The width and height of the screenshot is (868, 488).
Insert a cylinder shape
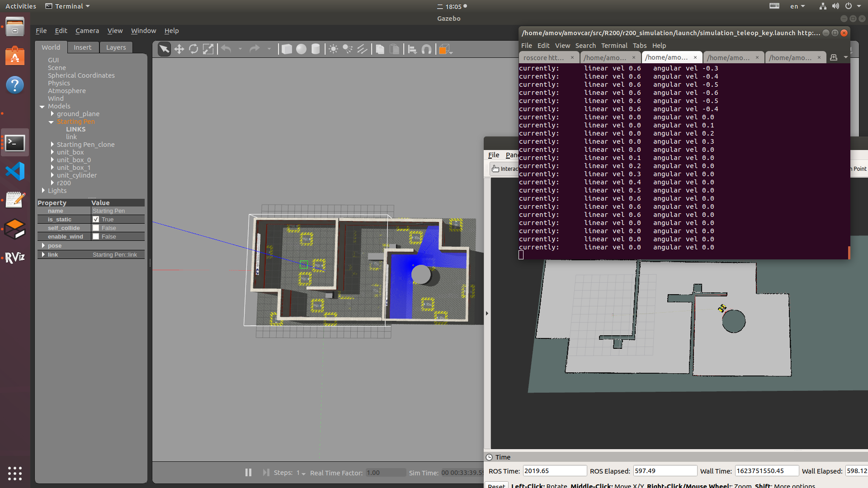click(x=316, y=49)
